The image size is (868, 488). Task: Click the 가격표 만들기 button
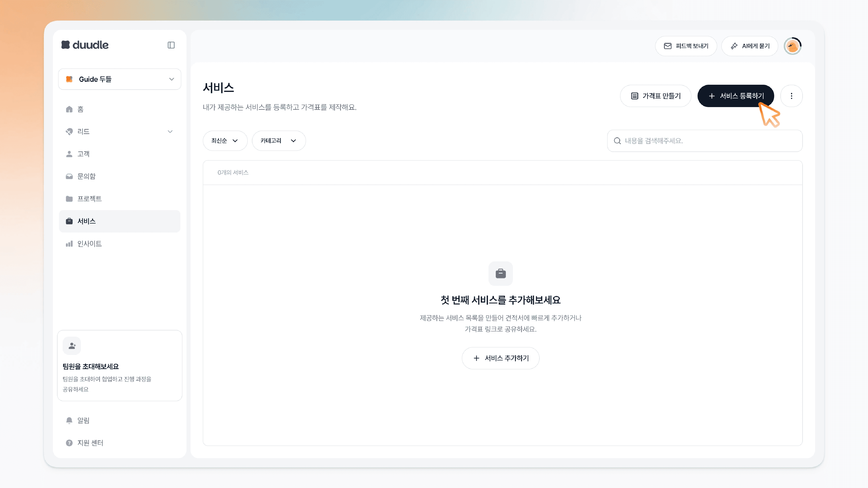click(x=655, y=96)
